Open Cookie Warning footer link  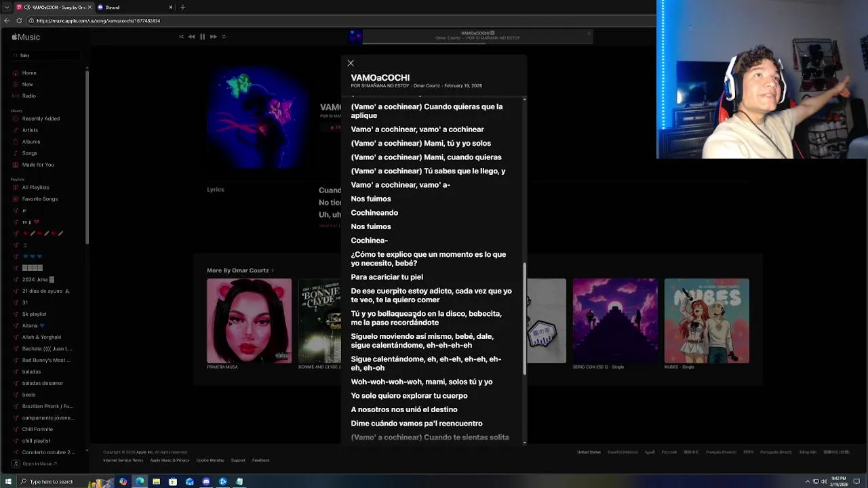pos(210,460)
